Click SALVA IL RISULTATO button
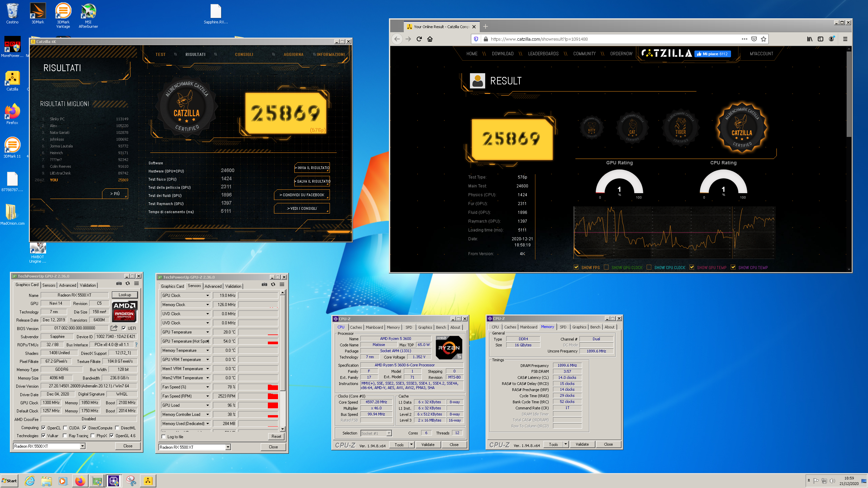 click(x=312, y=181)
